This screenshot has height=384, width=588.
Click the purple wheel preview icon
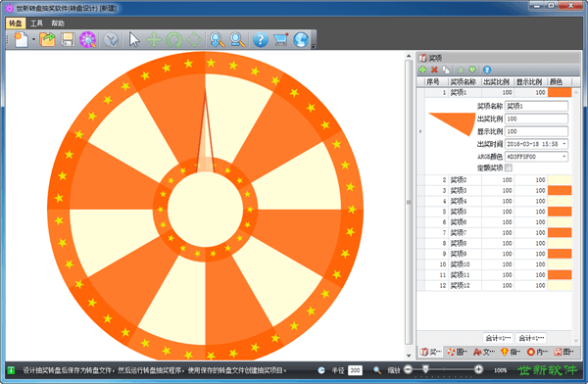[88, 39]
